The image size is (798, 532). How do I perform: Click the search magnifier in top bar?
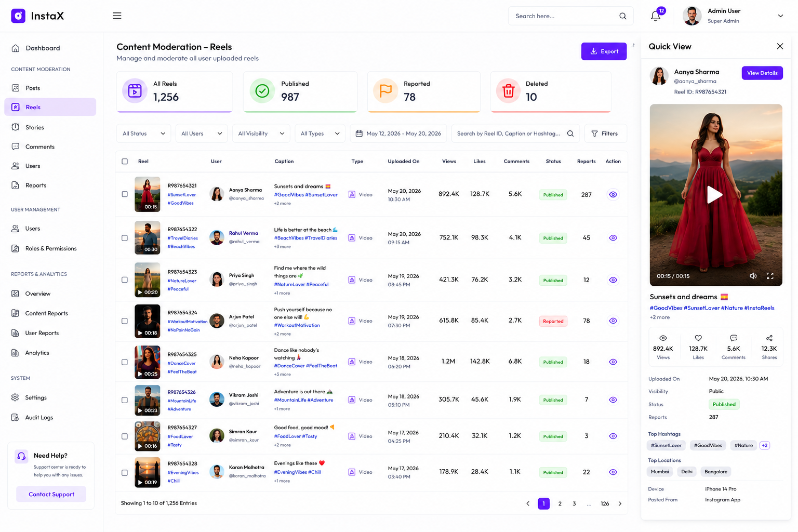(622, 16)
